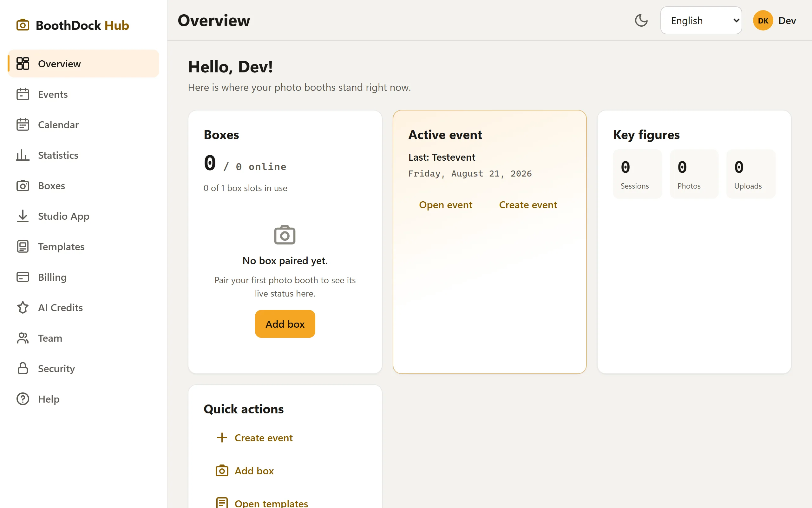This screenshot has width=812, height=508.
Task: Open Security in the sidebar
Action: point(83,369)
